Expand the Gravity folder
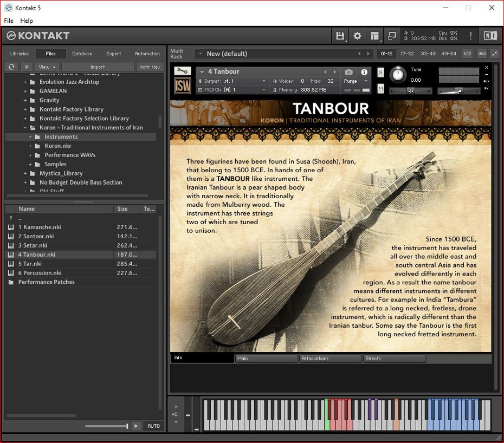 coord(25,100)
